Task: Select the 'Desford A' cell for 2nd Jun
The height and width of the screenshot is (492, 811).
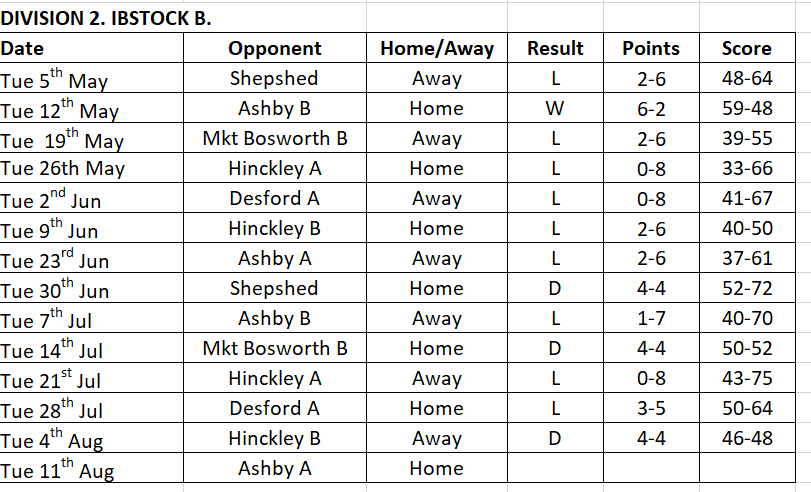Action: [x=275, y=198]
